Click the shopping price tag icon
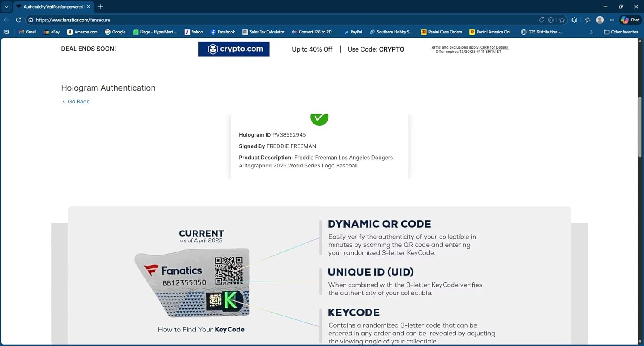 click(542, 20)
